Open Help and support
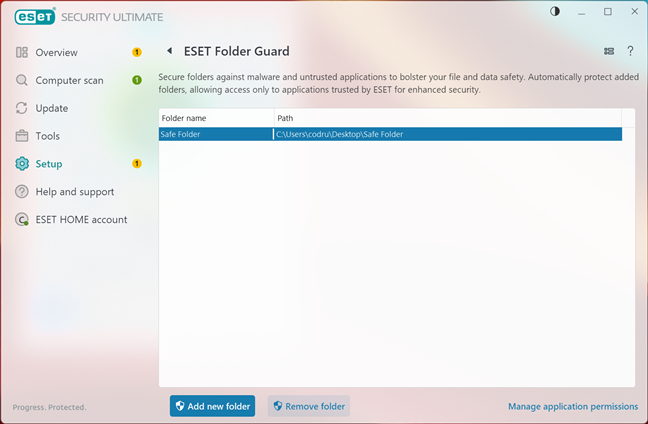Image resolution: width=648 pixels, height=424 pixels. coord(75,192)
